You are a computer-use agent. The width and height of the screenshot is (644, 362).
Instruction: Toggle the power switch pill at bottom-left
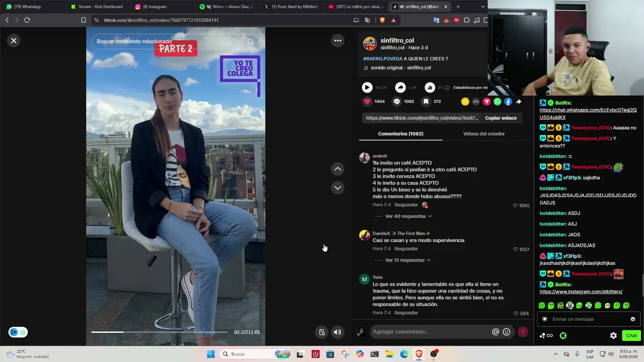point(18,332)
